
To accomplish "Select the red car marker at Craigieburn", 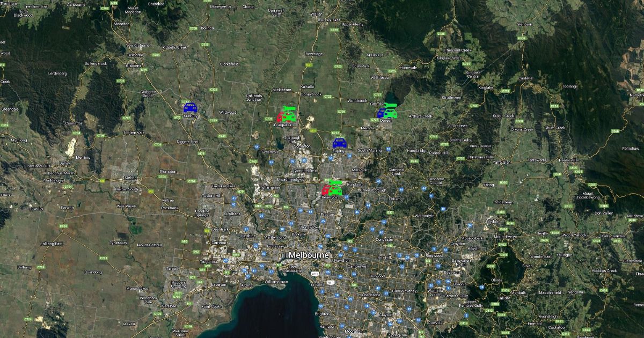I will tap(281, 116).
